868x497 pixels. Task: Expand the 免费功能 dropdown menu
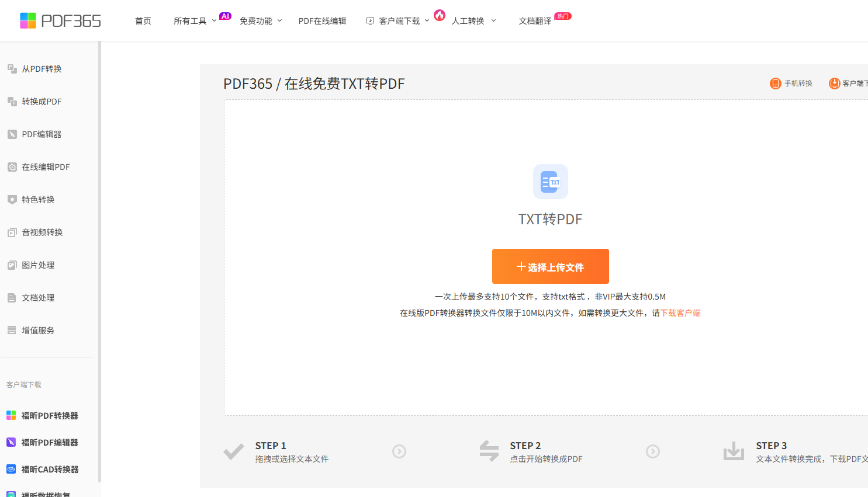261,21
